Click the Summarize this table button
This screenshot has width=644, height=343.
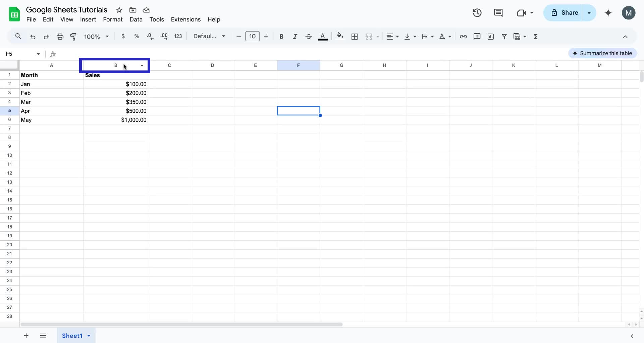pyautogui.click(x=602, y=53)
